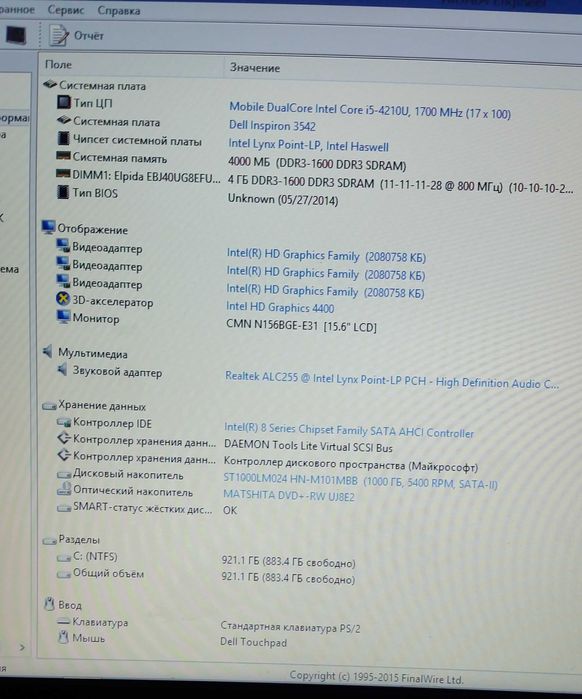
Task: Click the speaker icon next to Мультимедиа
Action: 48,352
